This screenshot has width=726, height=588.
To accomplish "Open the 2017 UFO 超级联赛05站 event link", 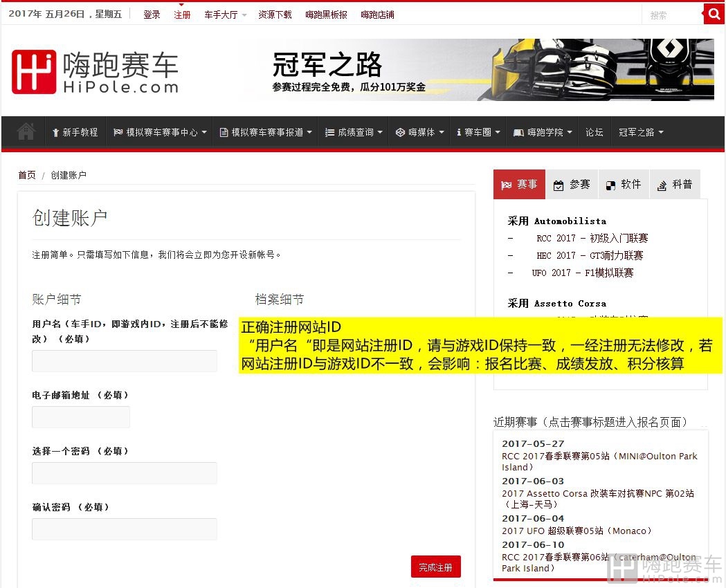I will point(577,531).
